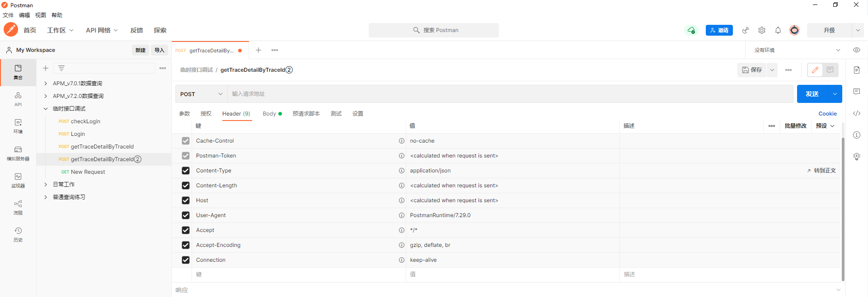The width and height of the screenshot is (868, 297).
Task: Click the filter icon in the collections sidebar
Action: [x=61, y=68]
